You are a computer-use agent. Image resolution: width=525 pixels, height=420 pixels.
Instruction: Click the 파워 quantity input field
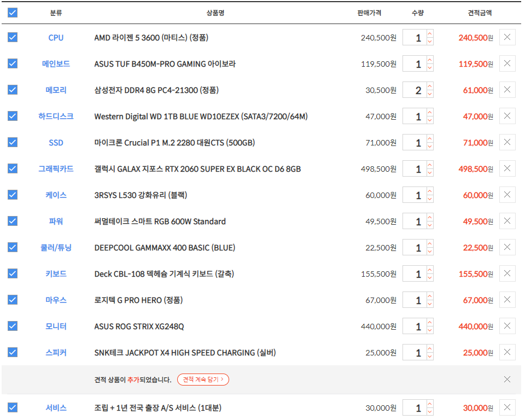point(415,221)
